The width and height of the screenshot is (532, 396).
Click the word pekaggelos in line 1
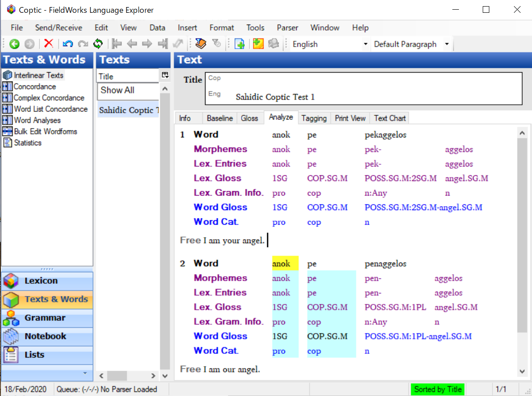point(385,135)
